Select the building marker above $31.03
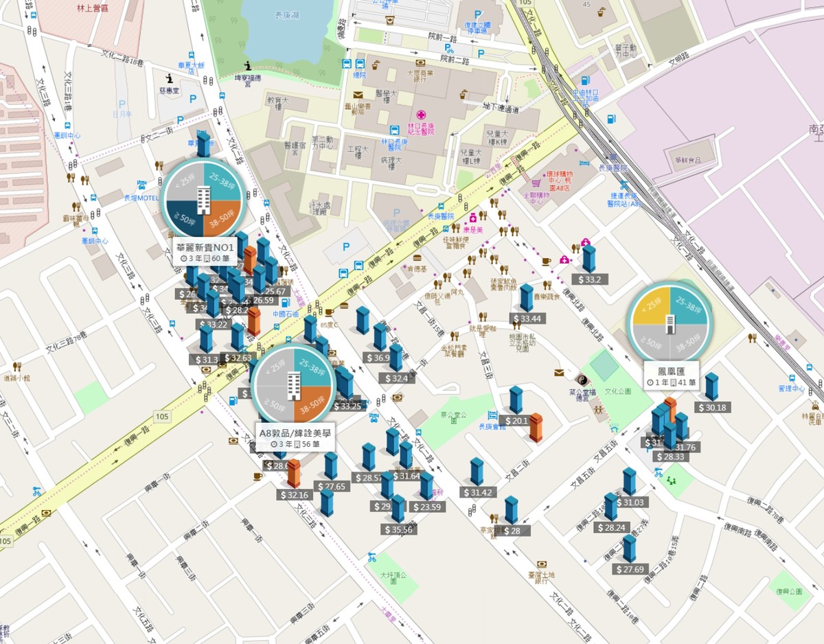The image size is (824, 644). pos(629,482)
